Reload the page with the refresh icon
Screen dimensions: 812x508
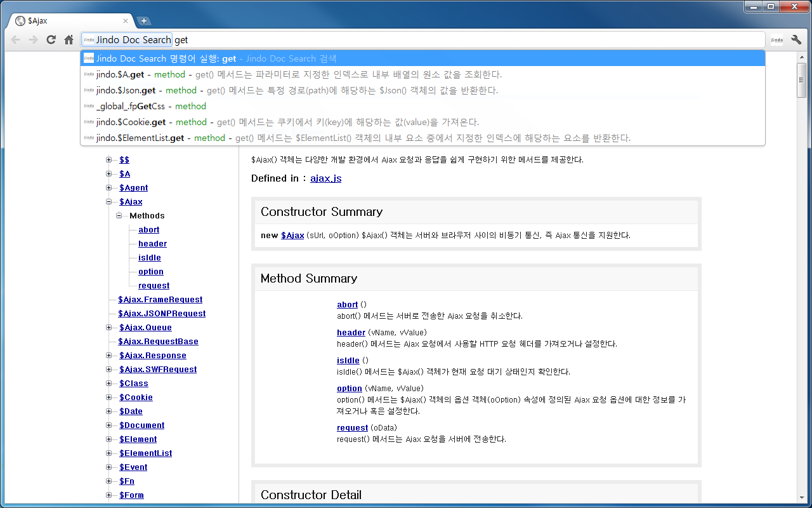(51, 40)
